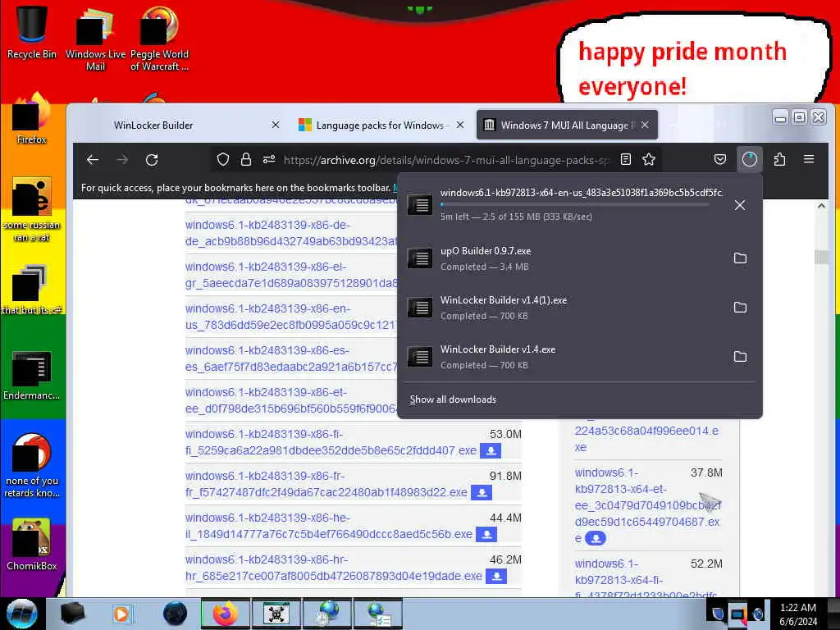The width and height of the screenshot is (840, 630).
Task: Toggle reader view icon
Action: pos(625,160)
